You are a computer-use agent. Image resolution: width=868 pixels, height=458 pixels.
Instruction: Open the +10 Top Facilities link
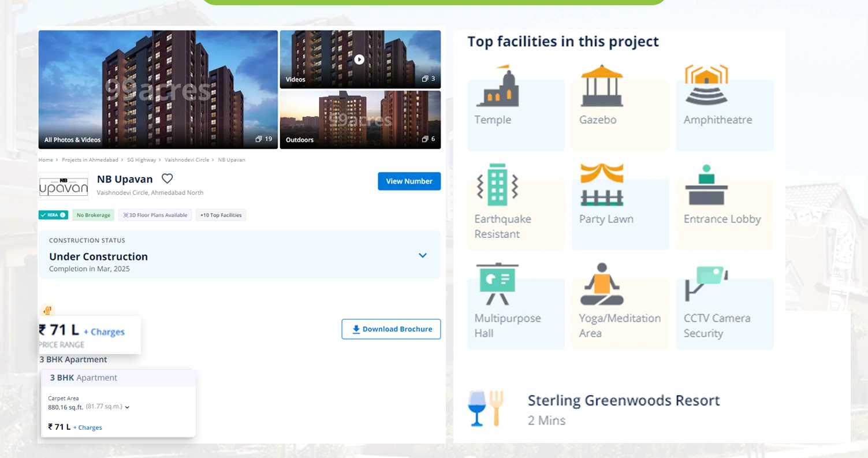pyautogui.click(x=221, y=214)
